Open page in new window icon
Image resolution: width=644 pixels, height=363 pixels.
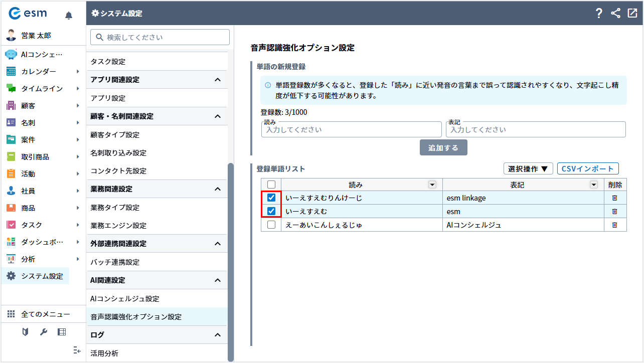click(632, 14)
